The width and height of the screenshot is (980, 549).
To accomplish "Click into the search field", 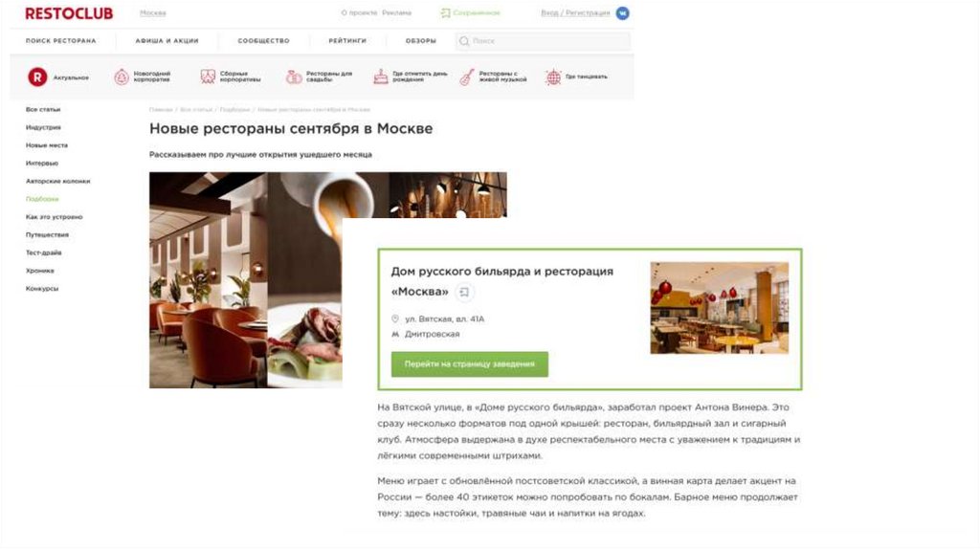I will click(543, 41).
